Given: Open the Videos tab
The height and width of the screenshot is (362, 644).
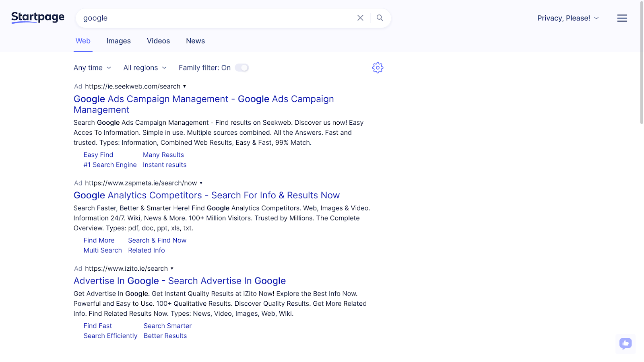Looking at the screenshot, I should [158, 41].
